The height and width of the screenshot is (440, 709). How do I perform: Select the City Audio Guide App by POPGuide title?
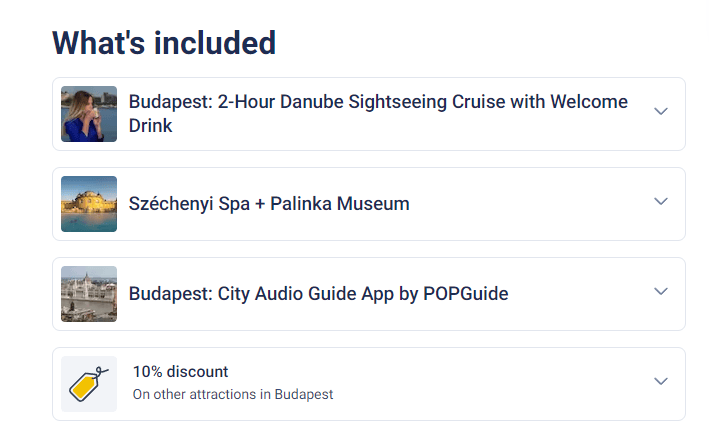[318, 293]
